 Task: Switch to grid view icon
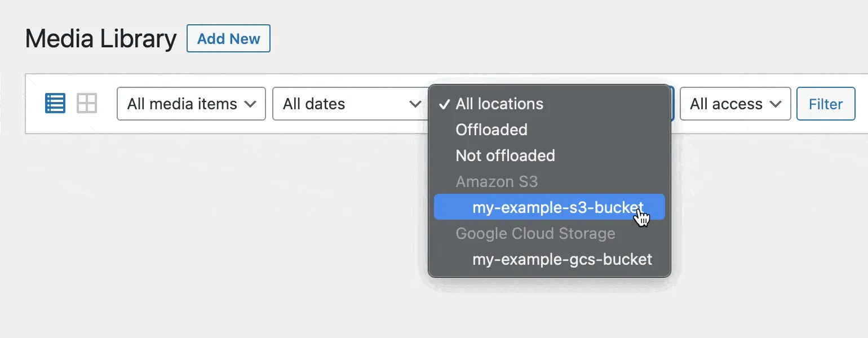tap(87, 104)
